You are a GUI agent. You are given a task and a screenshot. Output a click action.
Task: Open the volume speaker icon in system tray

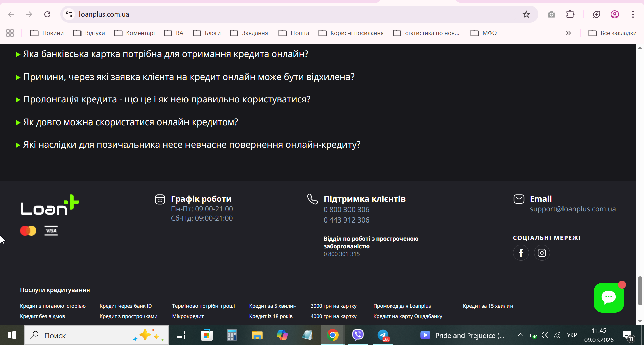(545, 335)
